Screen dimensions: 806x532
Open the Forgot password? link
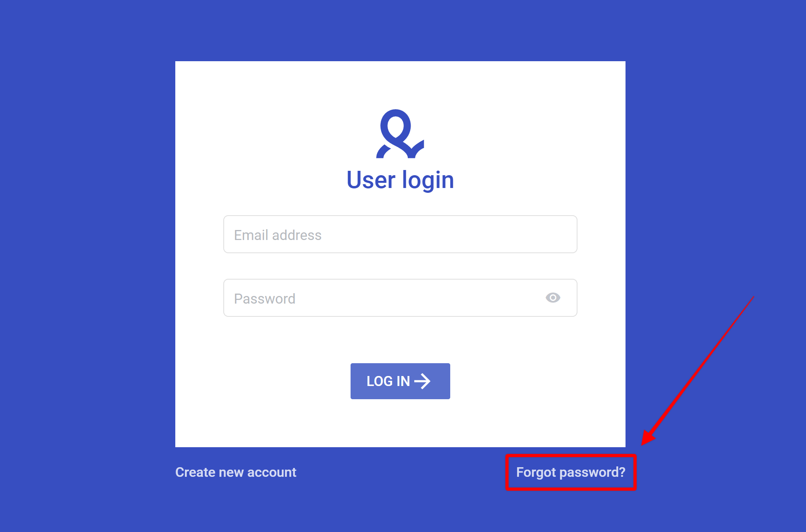(x=571, y=472)
